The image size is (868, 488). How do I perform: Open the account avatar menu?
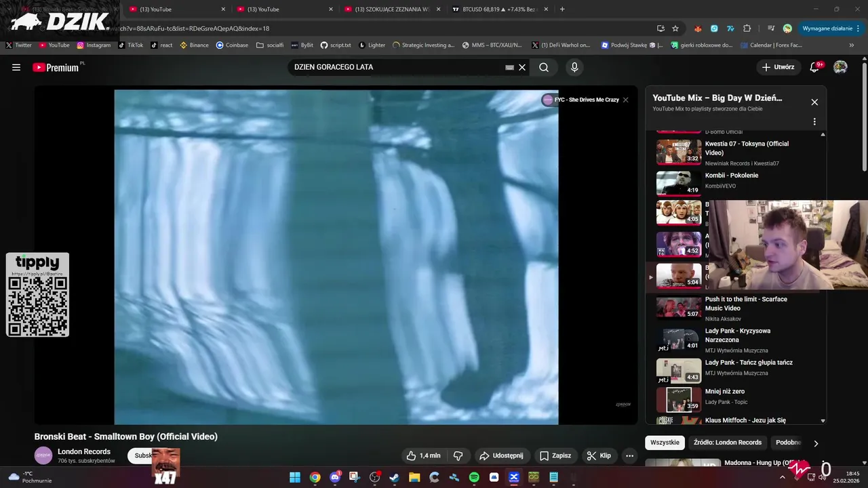point(840,67)
